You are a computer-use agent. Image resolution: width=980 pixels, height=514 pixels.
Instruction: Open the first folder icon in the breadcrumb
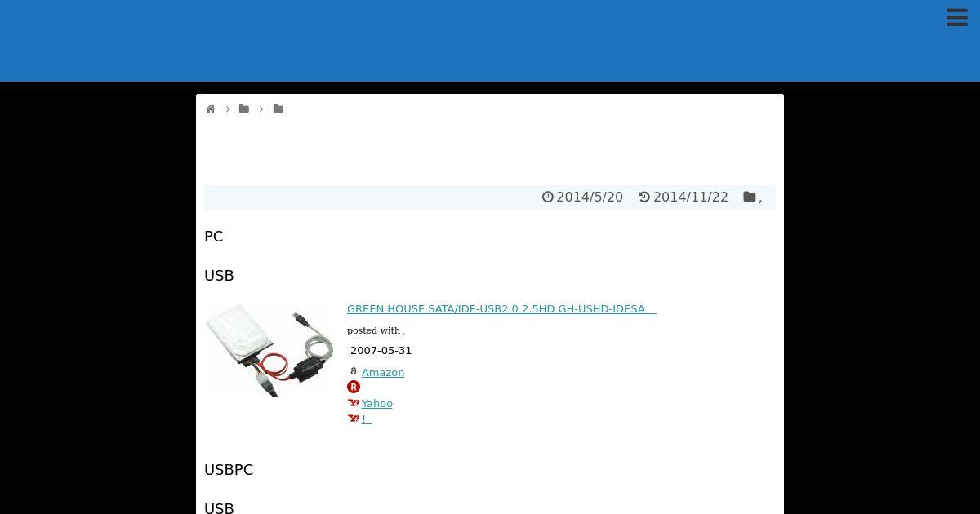[x=244, y=109]
